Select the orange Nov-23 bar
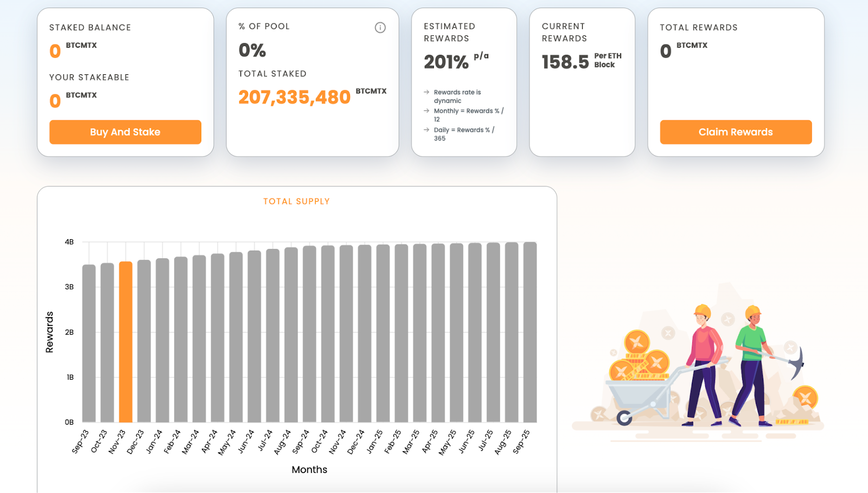 [x=125, y=342]
